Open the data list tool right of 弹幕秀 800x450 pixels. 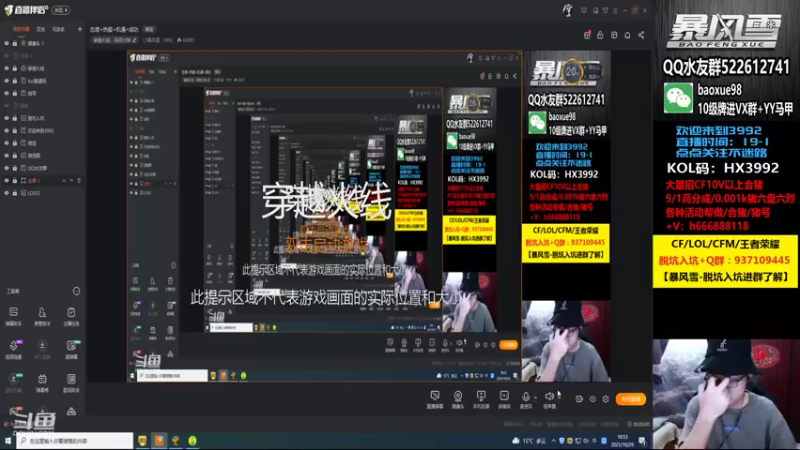click(x=71, y=382)
